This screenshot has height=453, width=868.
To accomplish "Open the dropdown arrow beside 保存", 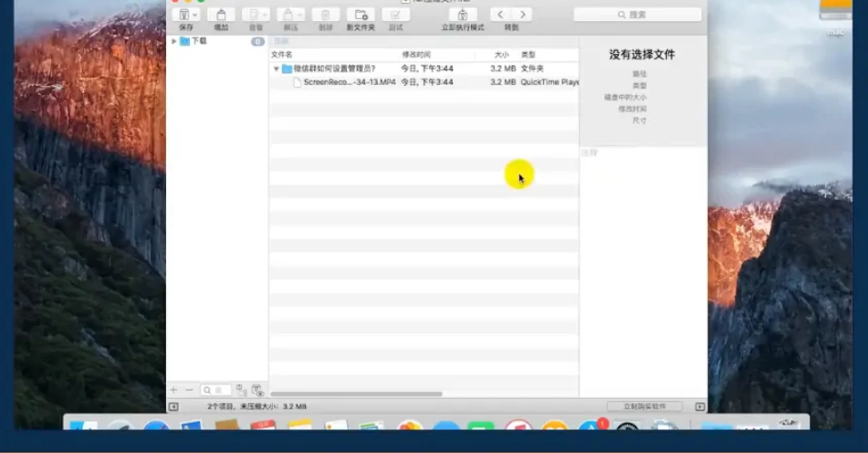I will [194, 15].
